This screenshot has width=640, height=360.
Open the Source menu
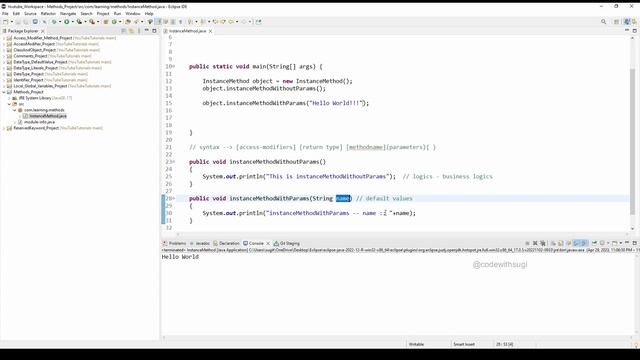click(30, 13)
